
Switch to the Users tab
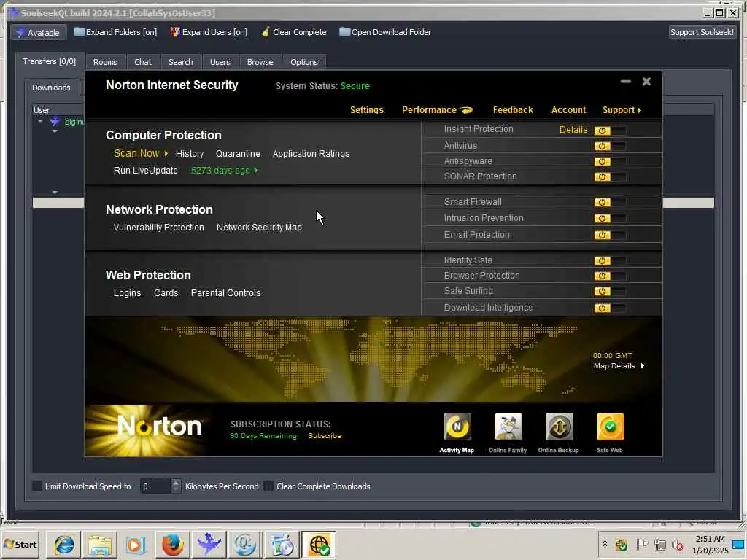click(x=220, y=62)
